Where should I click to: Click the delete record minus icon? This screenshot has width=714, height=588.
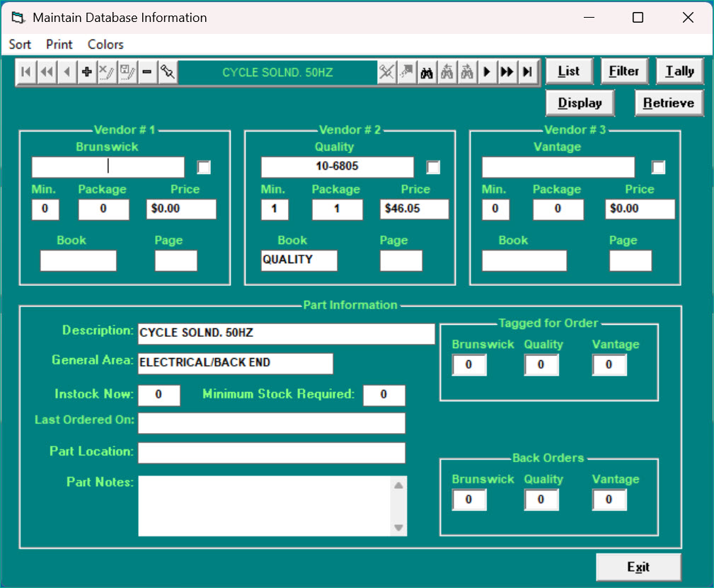point(147,72)
